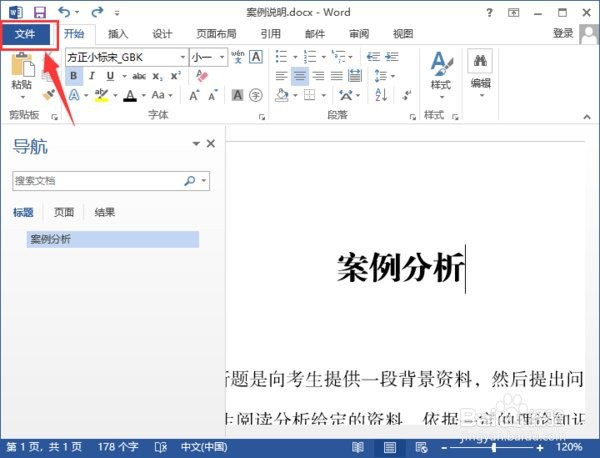Show the 结果 tab in navigation pane
The width and height of the screenshot is (600, 458).
click(104, 212)
